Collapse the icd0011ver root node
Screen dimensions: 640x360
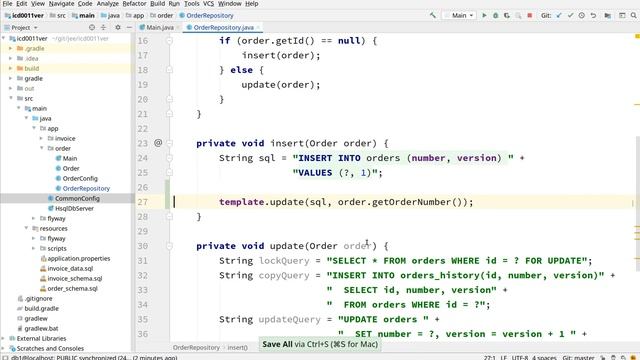(4, 38)
